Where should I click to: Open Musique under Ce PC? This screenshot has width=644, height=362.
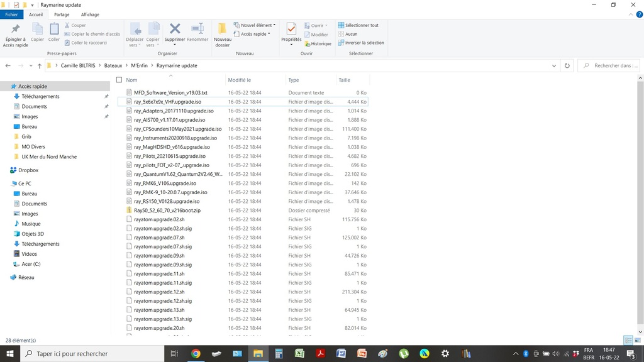(31, 224)
